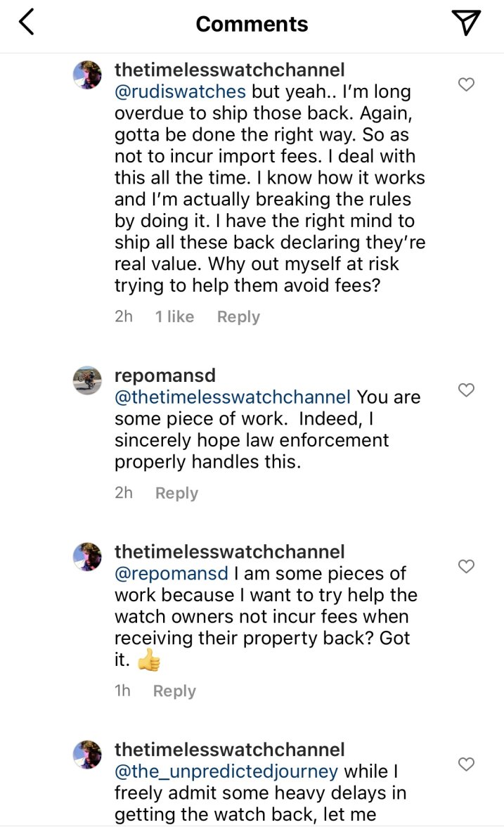Open the @the_unpredictedjourney mention
This screenshot has width=504, height=827.
pos(226,771)
